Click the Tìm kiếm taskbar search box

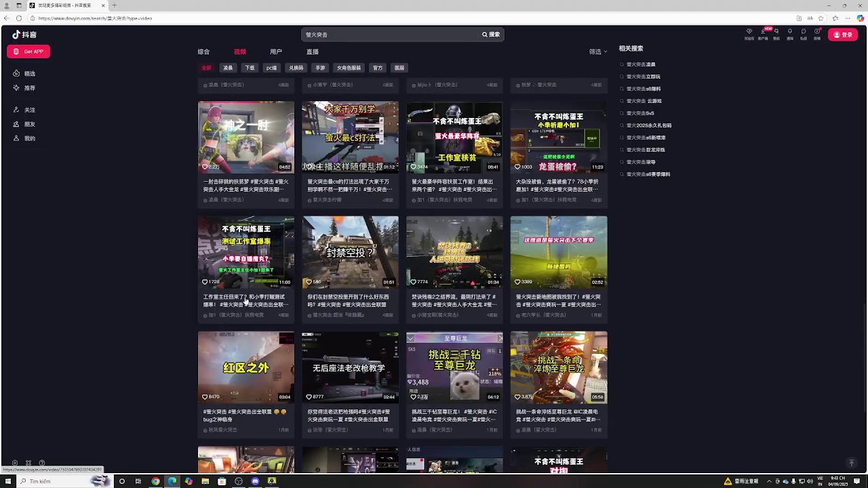(64, 481)
